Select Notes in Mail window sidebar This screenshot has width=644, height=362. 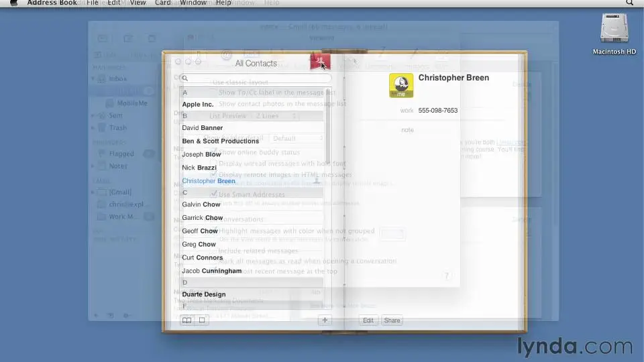pos(118,166)
